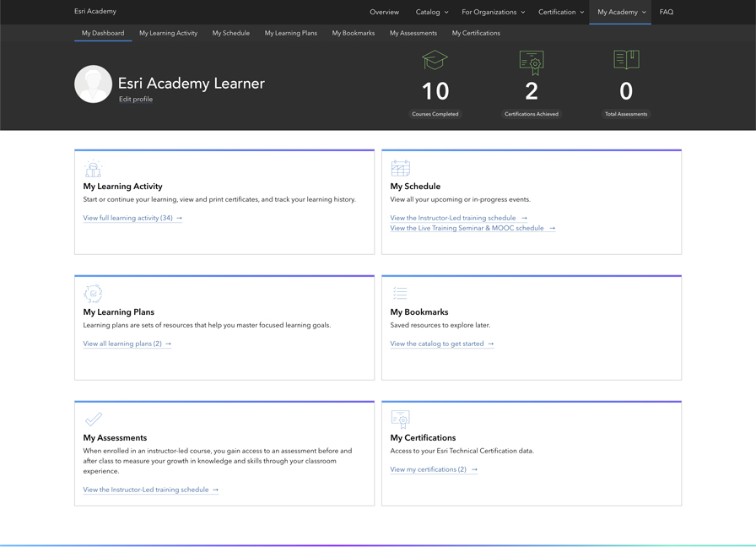
Task: Click the My Schedule calendar icon
Action: coord(400,168)
